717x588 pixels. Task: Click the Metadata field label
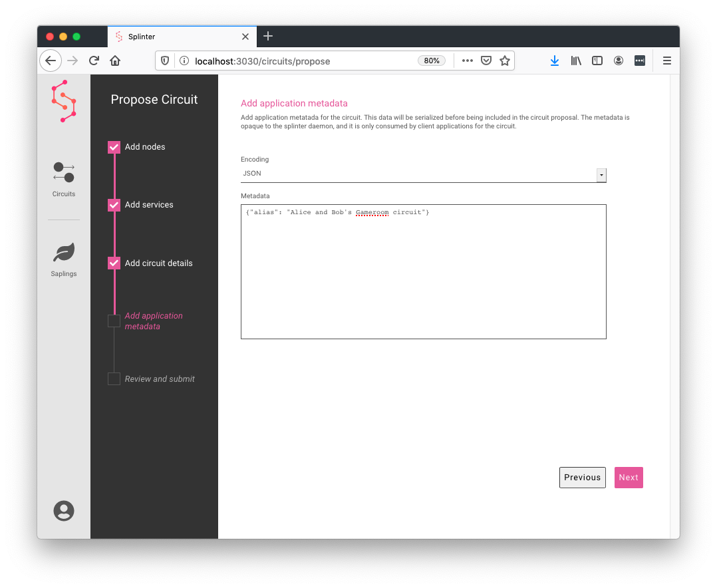[x=255, y=196]
